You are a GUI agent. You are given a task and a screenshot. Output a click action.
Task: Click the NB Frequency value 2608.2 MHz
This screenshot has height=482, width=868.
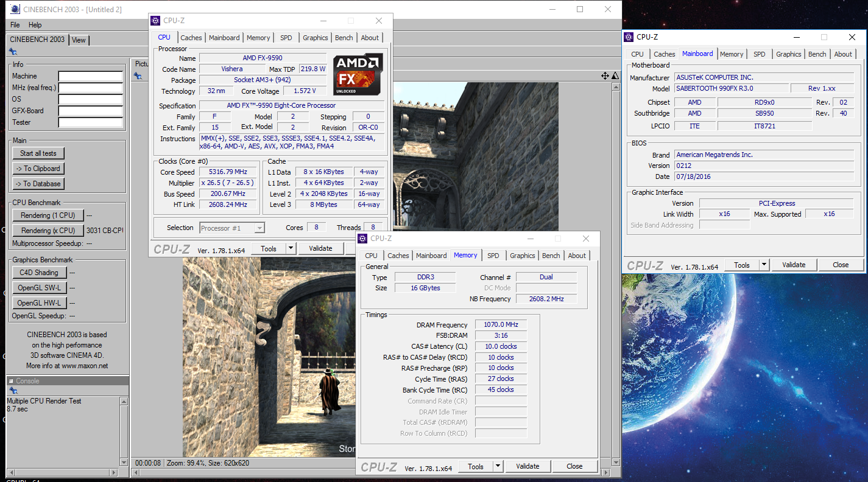(546, 299)
